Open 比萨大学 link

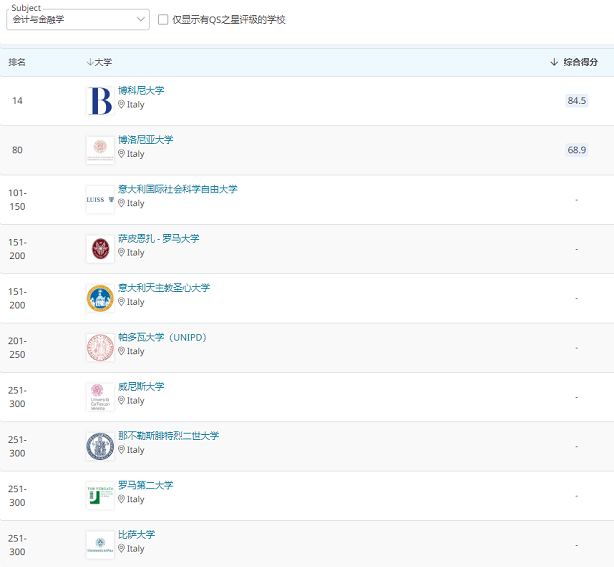137,534
